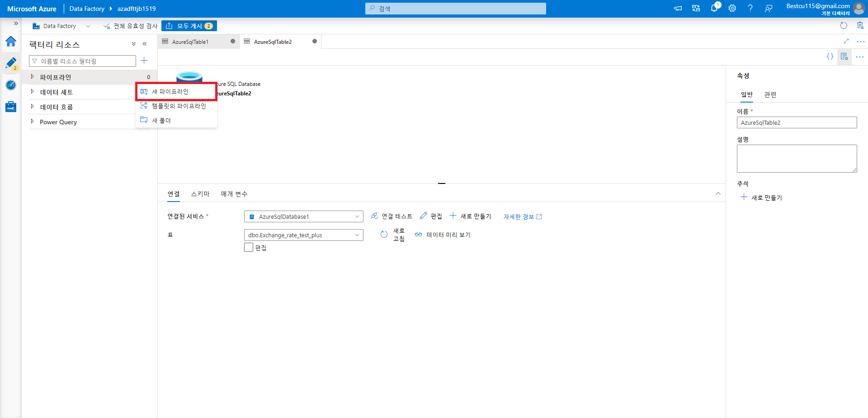Select New folder menu item
868x418 pixels.
tap(176, 121)
